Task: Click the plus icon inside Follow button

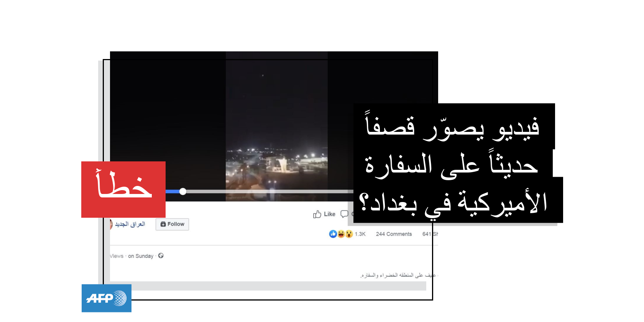Action: click(x=163, y=224)
